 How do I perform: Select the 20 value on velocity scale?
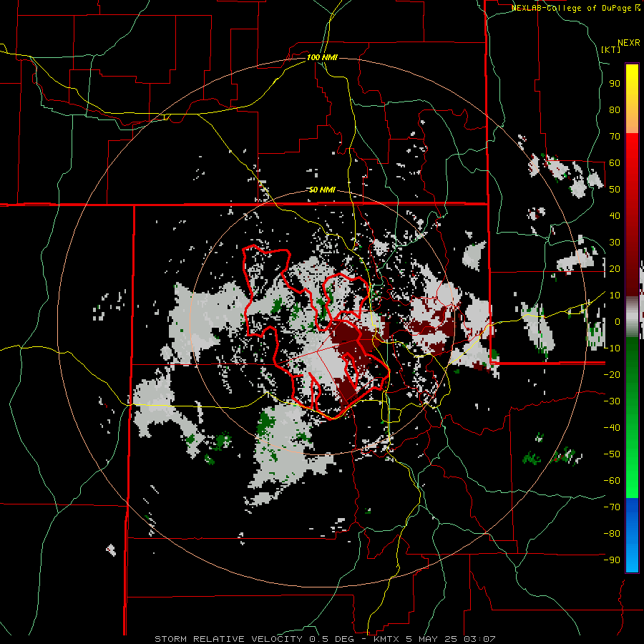pyautogui.click(x=615, y=268)
